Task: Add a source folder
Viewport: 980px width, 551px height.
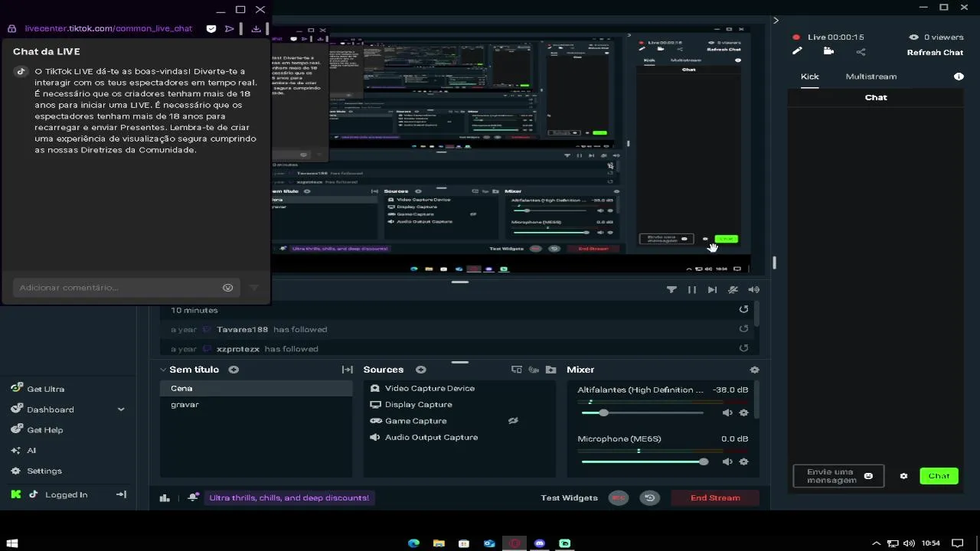Action: tap(550, 370)
